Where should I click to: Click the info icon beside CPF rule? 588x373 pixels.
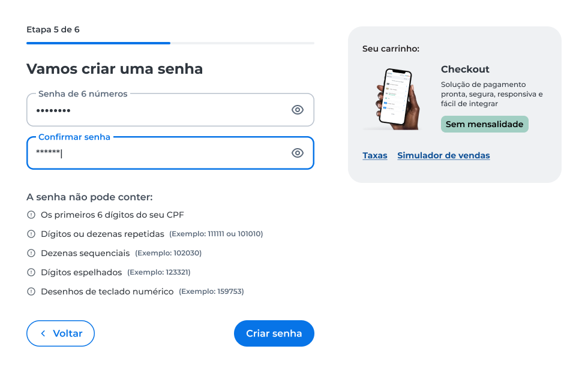(x=31, y=215)
